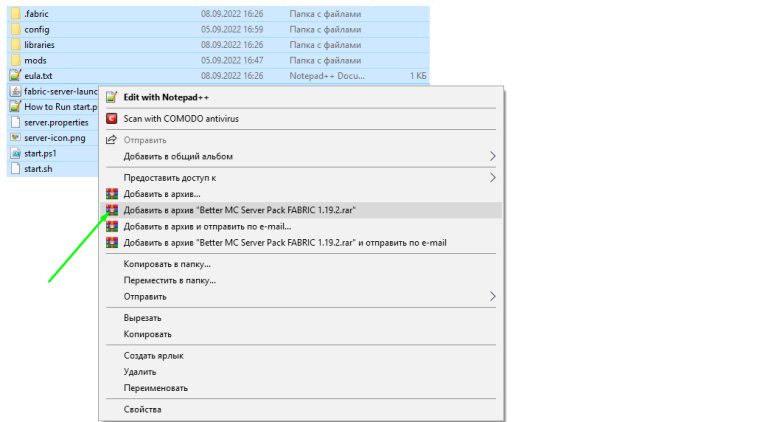Image resolution: width=768 pixels, height=422 pixels.
Task: Click the Notepad++ icon beside Edit with Notepad++
Action: tap(111, 97)
